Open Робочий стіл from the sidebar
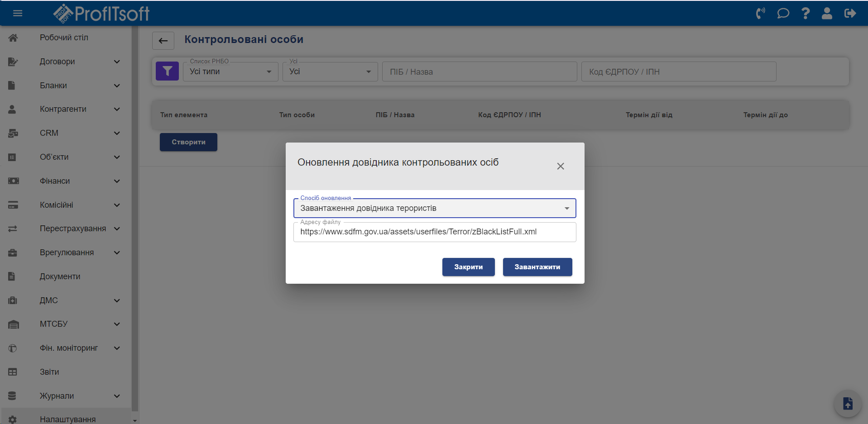 pyautogui.click(x=64, y=38)
